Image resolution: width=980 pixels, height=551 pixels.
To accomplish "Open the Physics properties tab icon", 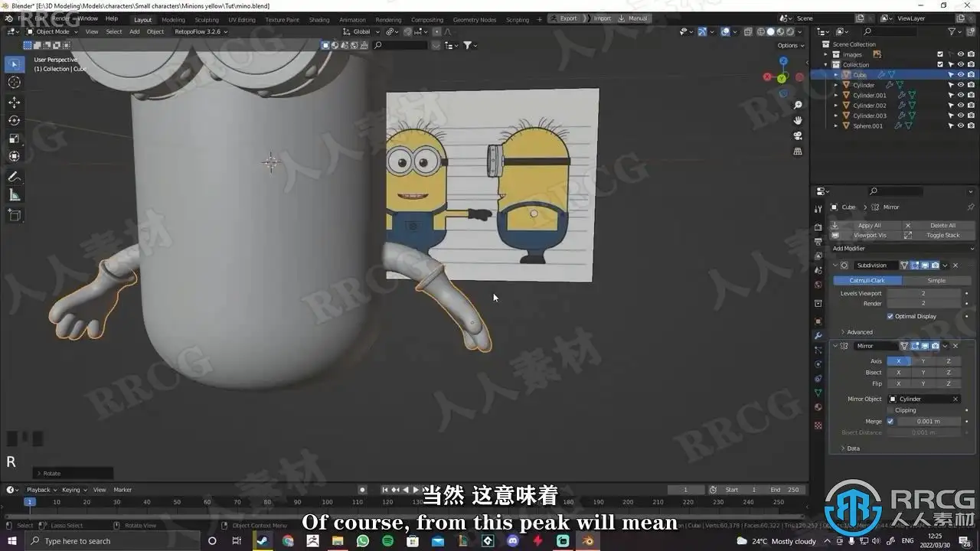I will pyautogui.click(x=818, y=364).
